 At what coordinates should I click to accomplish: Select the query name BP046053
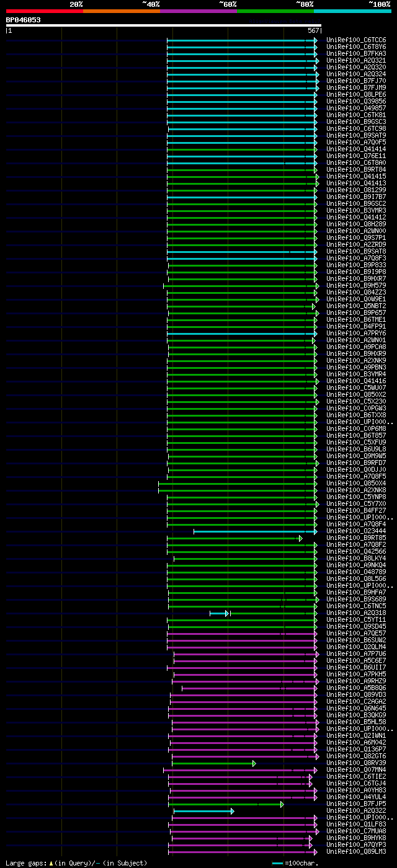pyautogui.click(x=24, y=20)
